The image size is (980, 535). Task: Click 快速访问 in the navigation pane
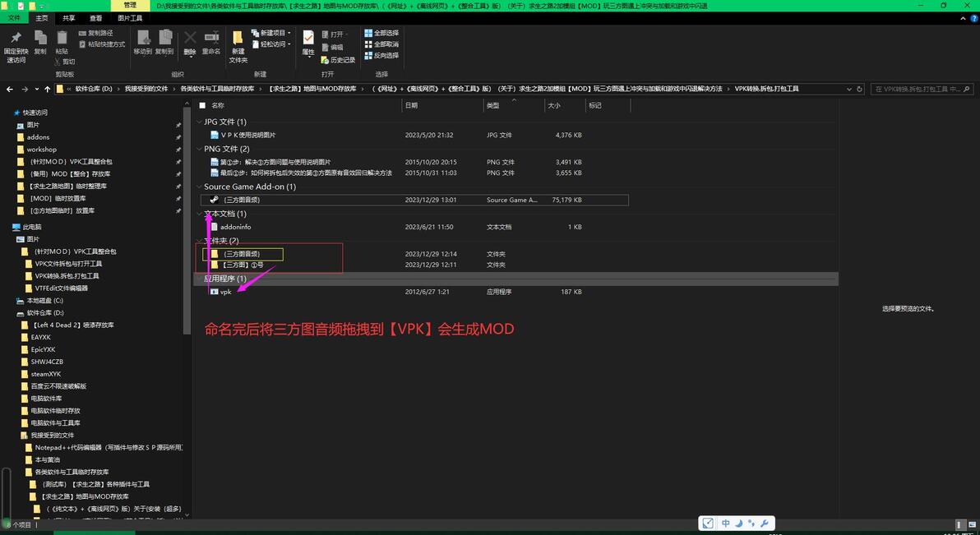[x=35, y=113]
